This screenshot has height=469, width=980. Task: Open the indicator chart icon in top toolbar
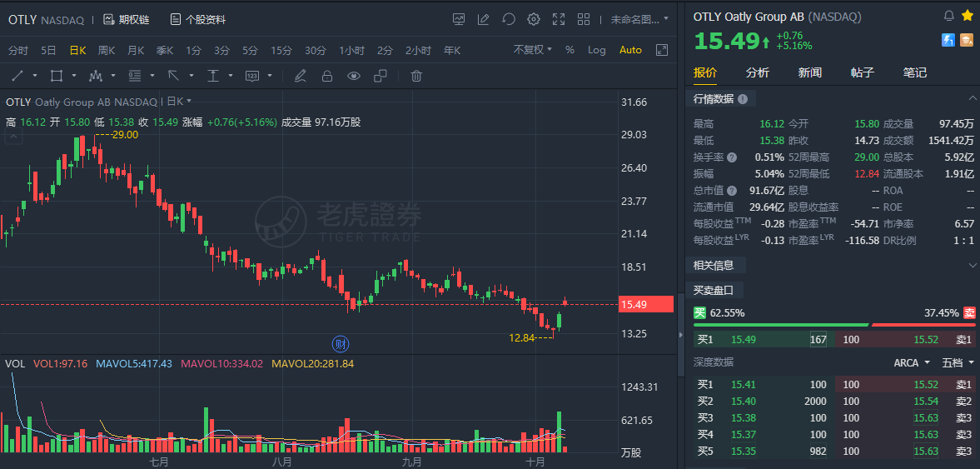coord(459,19)
